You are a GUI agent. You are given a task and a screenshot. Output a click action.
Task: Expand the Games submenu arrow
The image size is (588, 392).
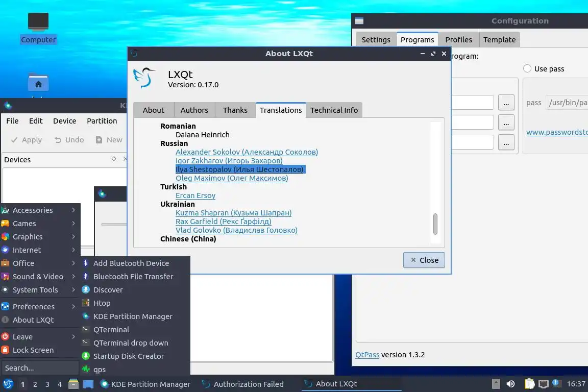point(73,224)
